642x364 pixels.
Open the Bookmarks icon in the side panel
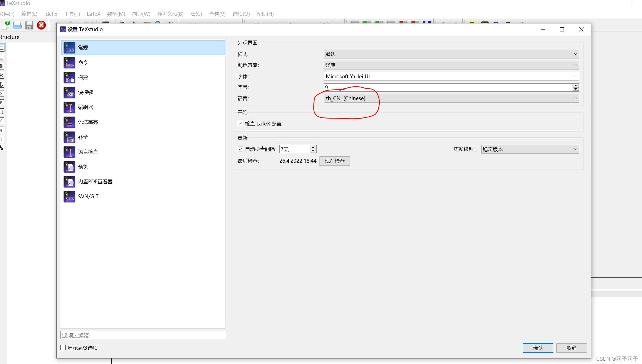click(x=2, y=66)
